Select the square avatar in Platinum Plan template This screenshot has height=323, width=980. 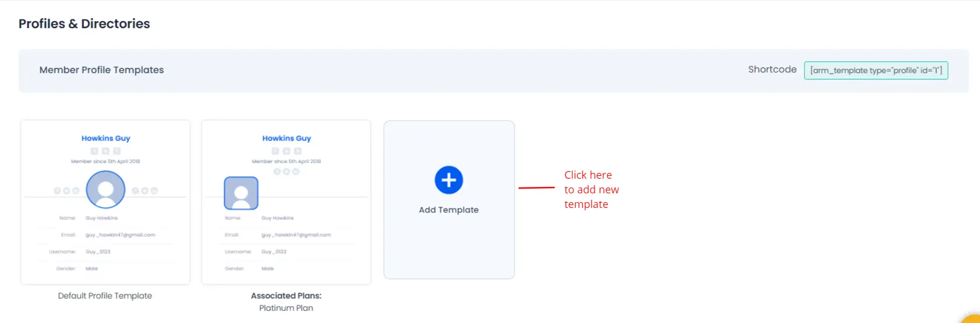pos(241,193)
